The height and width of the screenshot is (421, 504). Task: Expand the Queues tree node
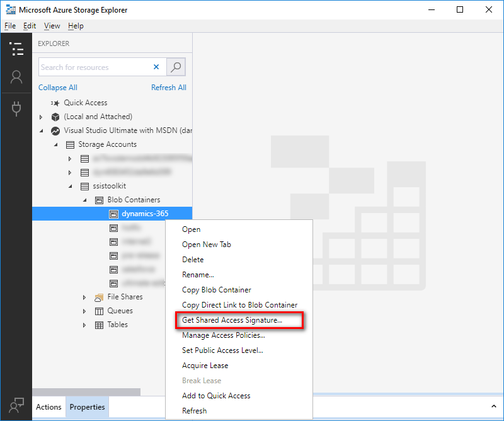coord(84,311)
